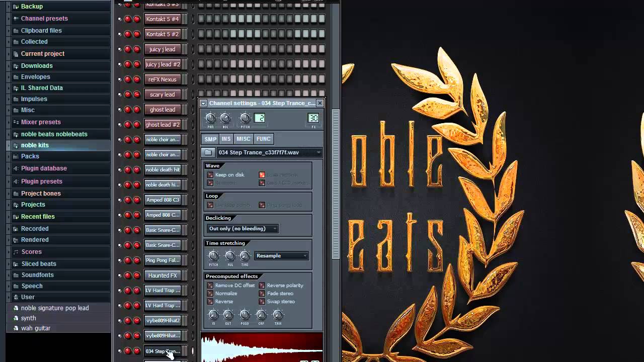The height and width of the screenshot is (362, 644).
Task: Click the Mixer presets icon in the sidebar
Action: [x=16, y=122]
